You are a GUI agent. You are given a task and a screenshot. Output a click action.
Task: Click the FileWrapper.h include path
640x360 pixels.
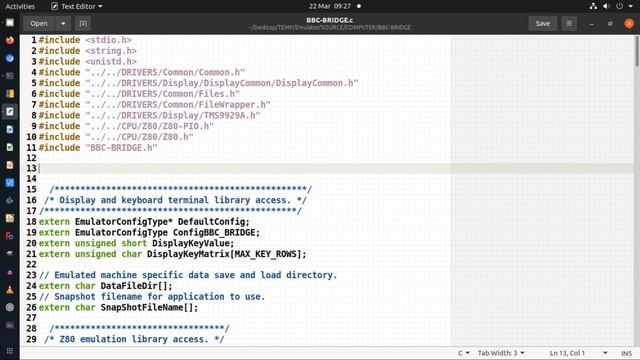point(178,104)
